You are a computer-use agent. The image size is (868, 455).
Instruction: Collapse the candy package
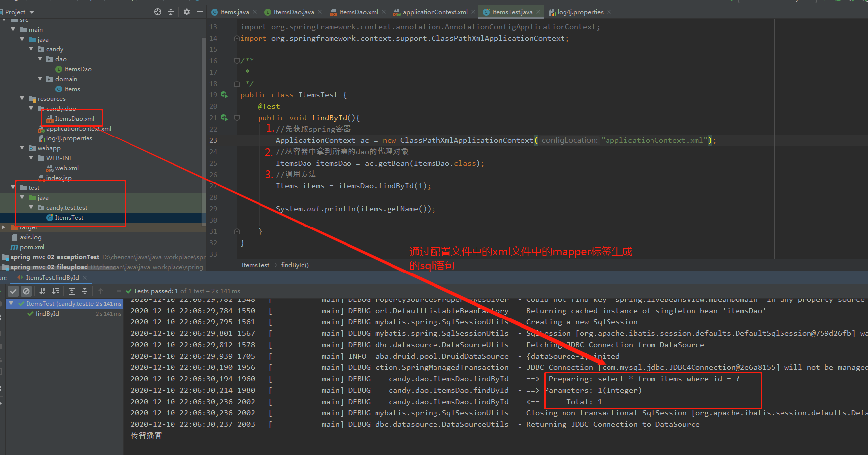point(31,49)
